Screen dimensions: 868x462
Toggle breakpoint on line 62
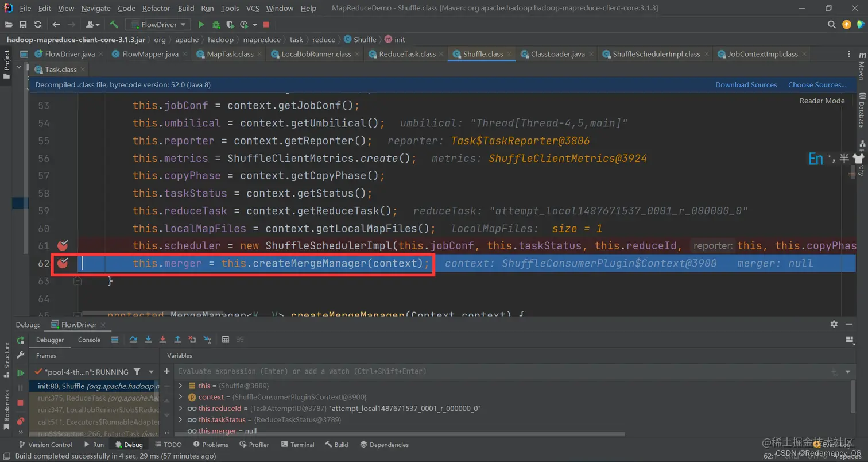pos(63,263)
